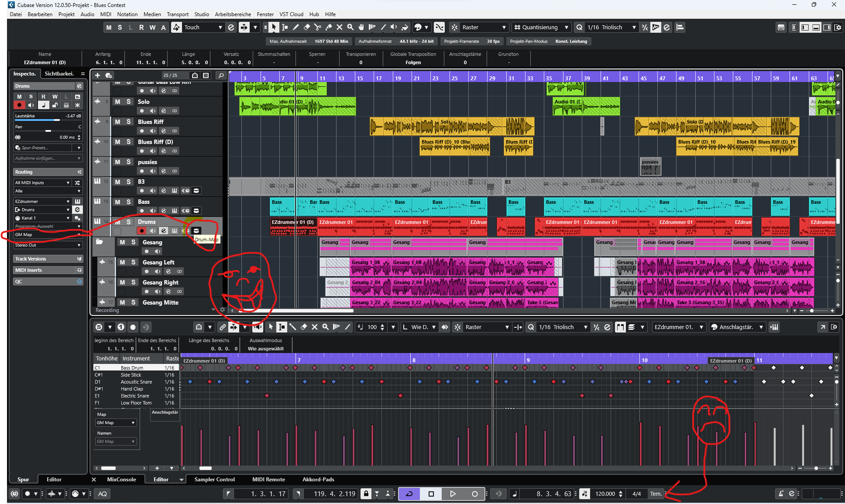Click the Sampler Control tab
Screen dimensions: 845x504
(214, 479)
